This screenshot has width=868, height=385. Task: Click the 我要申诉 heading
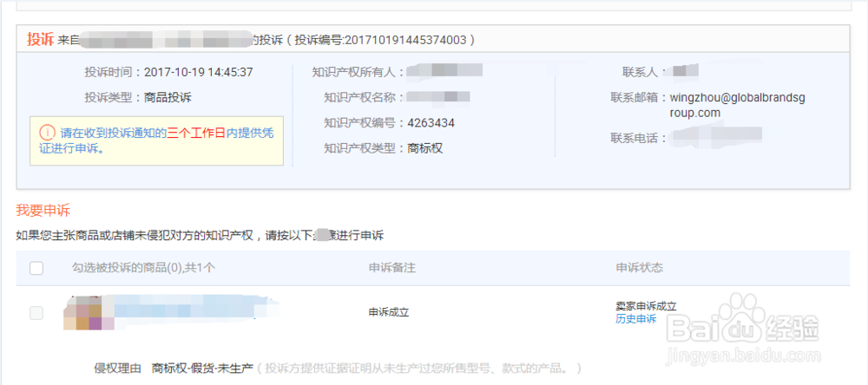click(x=43, y=210)
